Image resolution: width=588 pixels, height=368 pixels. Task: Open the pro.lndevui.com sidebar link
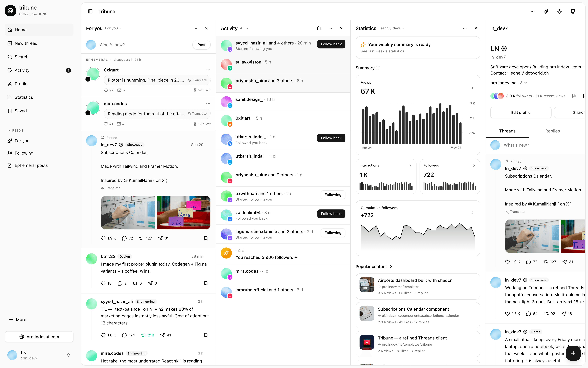tap(39, 337)
